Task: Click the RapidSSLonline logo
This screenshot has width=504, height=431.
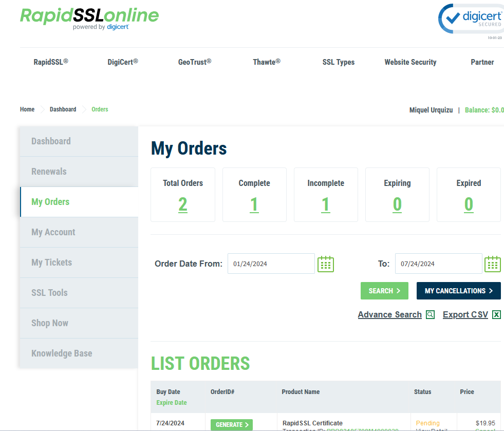Action: pyautogui.click(x=90, y=18)
